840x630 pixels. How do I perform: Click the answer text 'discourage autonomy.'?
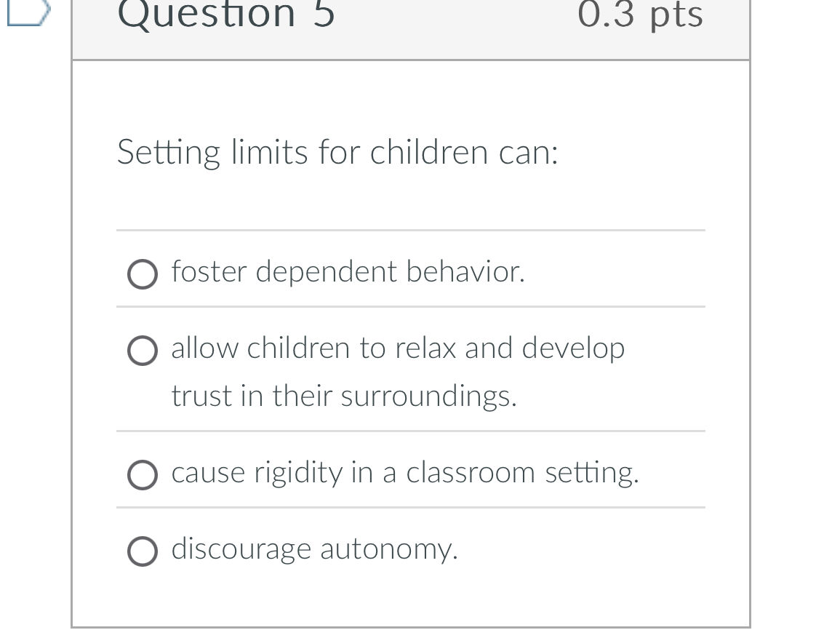[314, 550]
